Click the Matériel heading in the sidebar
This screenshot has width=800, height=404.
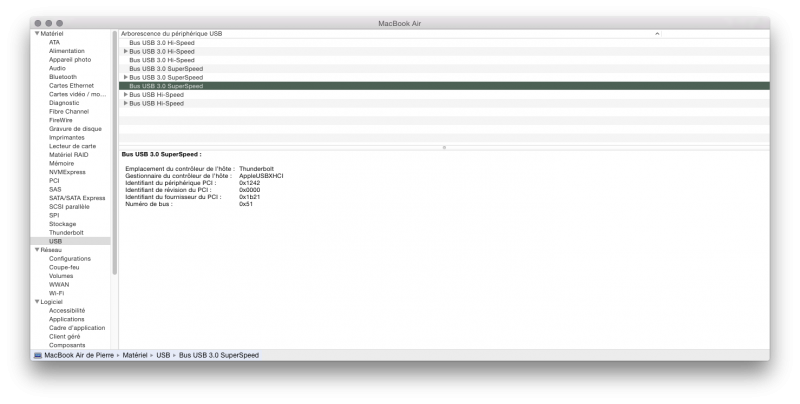tap(52, 34)
